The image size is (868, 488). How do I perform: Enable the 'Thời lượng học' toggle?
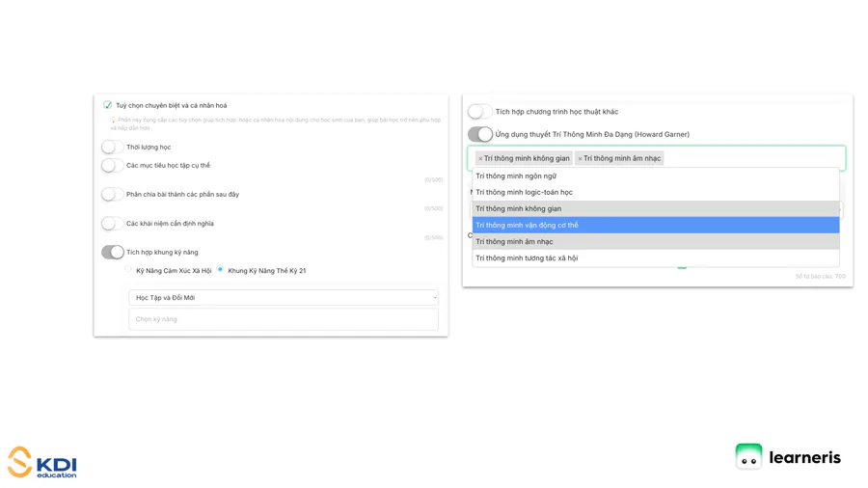point(113,147)
